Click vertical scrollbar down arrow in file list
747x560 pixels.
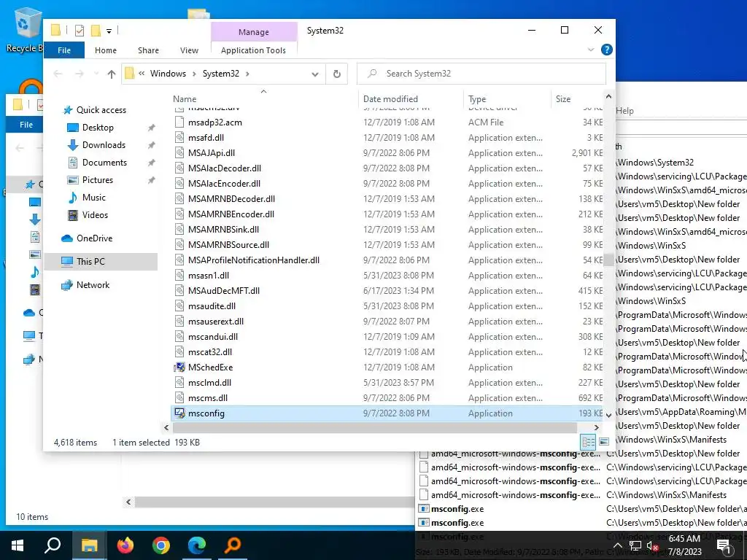click(608, 416)
